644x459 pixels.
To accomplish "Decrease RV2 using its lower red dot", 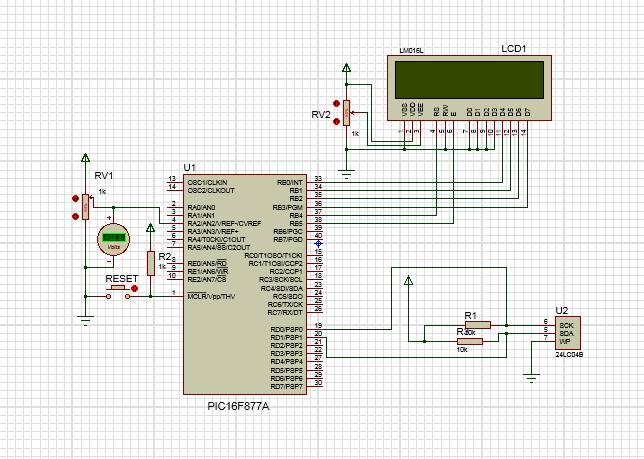I will point(336,121).
